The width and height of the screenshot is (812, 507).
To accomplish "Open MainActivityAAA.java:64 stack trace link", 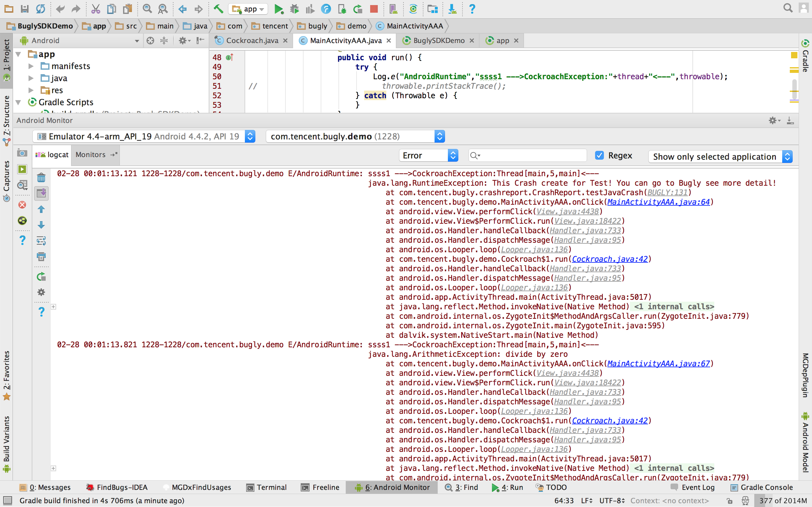I will point(658,202).
